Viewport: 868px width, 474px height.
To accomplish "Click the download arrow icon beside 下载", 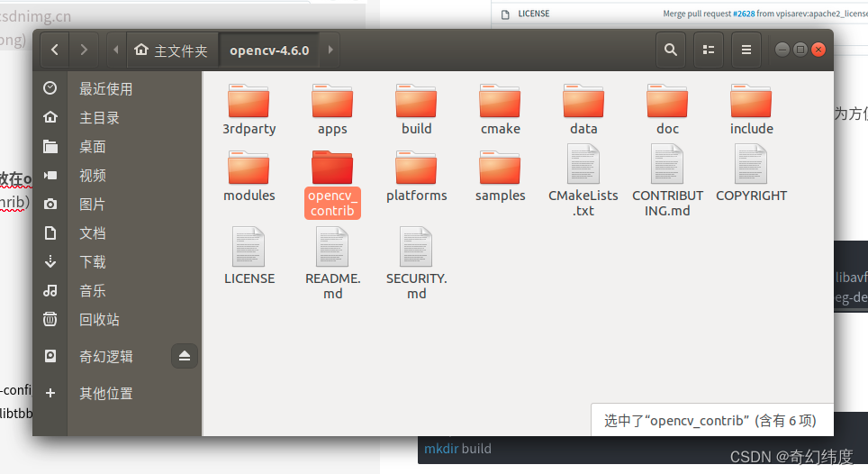I will point(50,261).
